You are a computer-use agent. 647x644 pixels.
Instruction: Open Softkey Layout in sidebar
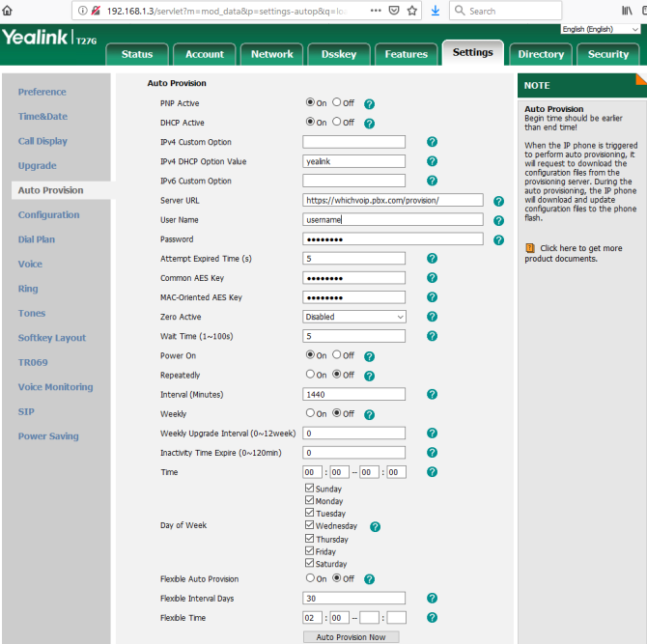(x=51, y=338)
